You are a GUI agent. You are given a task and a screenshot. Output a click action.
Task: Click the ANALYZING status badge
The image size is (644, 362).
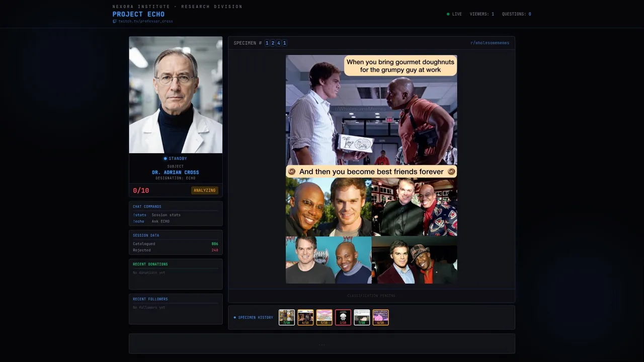[205, 191]
